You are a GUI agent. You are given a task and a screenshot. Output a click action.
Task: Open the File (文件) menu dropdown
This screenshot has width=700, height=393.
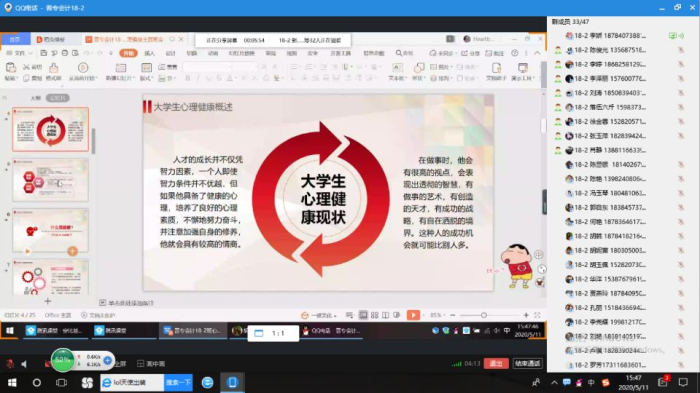click(x=20, y=53)
